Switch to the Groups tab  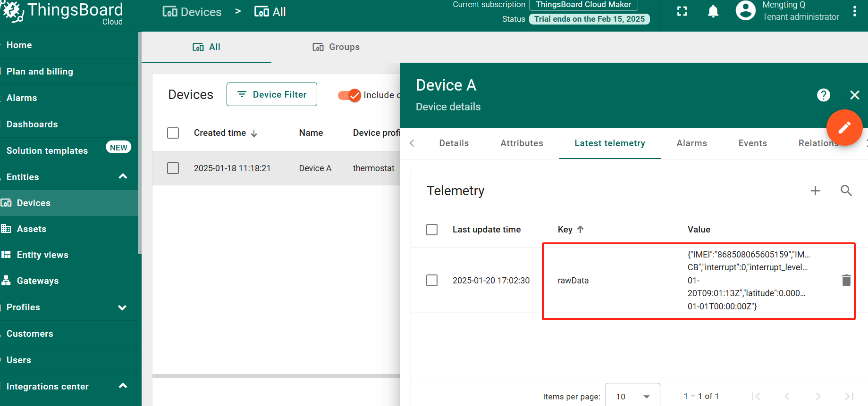(336, 47)
